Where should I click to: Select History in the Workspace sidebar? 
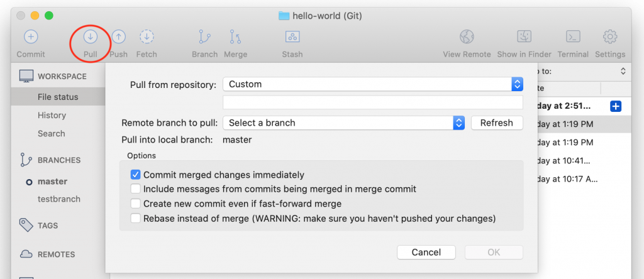coord(52,115)
